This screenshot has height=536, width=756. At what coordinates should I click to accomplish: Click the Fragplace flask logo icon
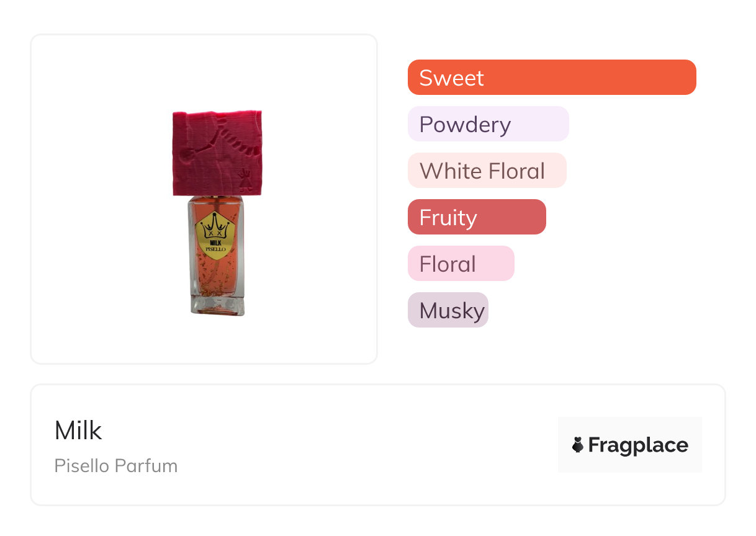578,445
